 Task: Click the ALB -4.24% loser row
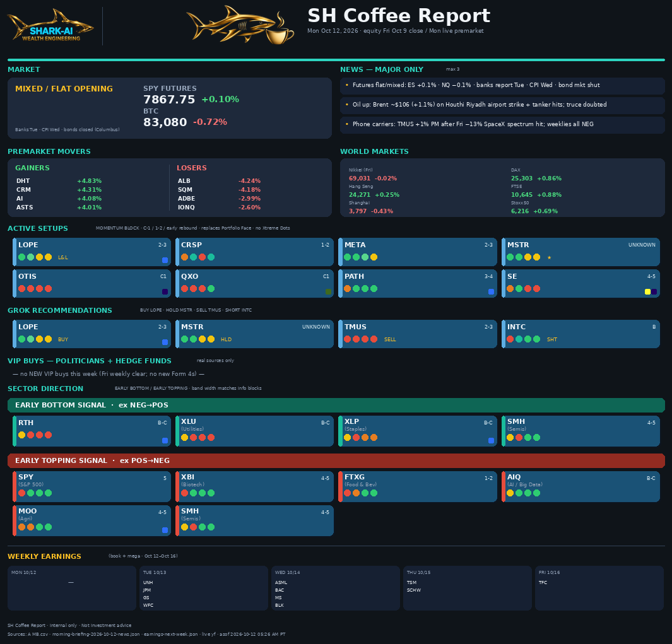click(x=219, y=181)
